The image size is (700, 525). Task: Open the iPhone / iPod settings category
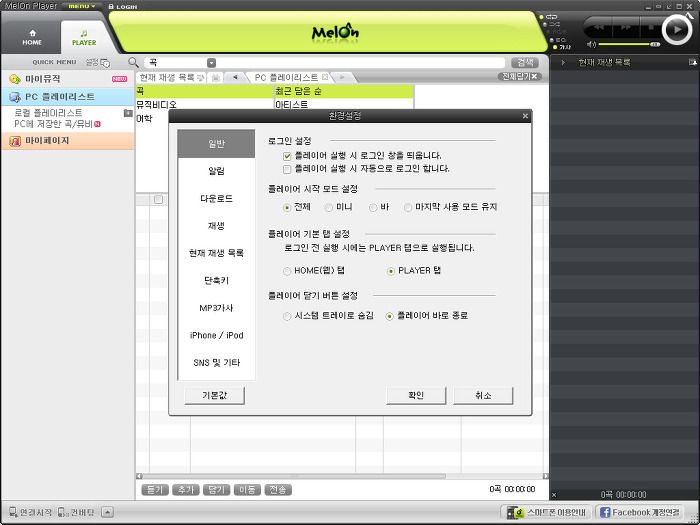(217, 335)
